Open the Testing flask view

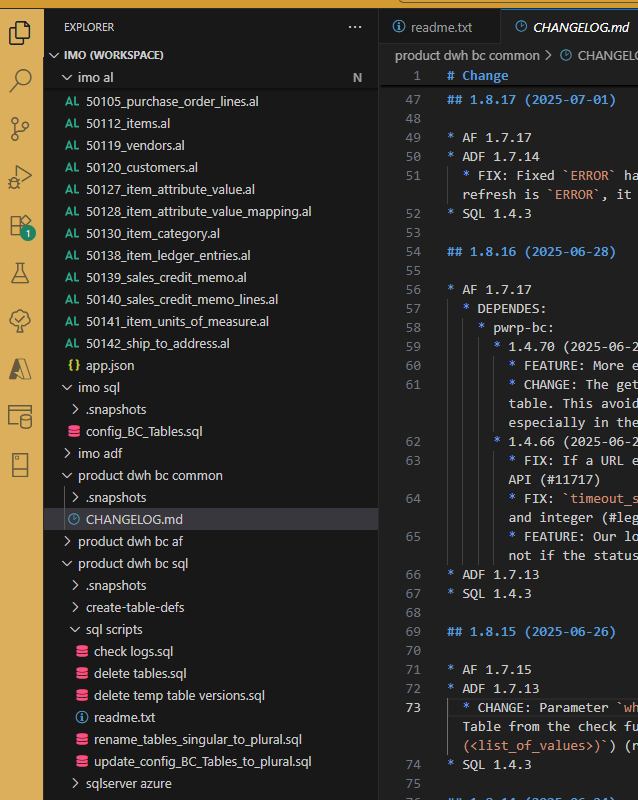pos(20,273)
